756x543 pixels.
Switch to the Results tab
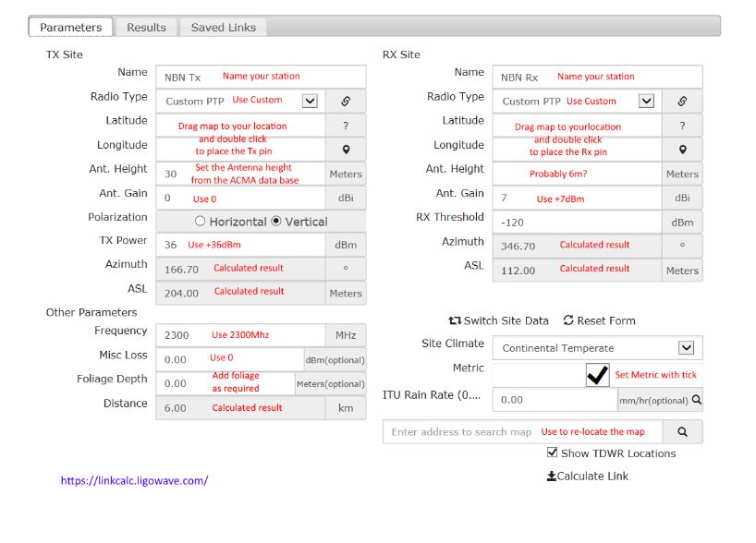pyautogui.click(x=146, y=27)
